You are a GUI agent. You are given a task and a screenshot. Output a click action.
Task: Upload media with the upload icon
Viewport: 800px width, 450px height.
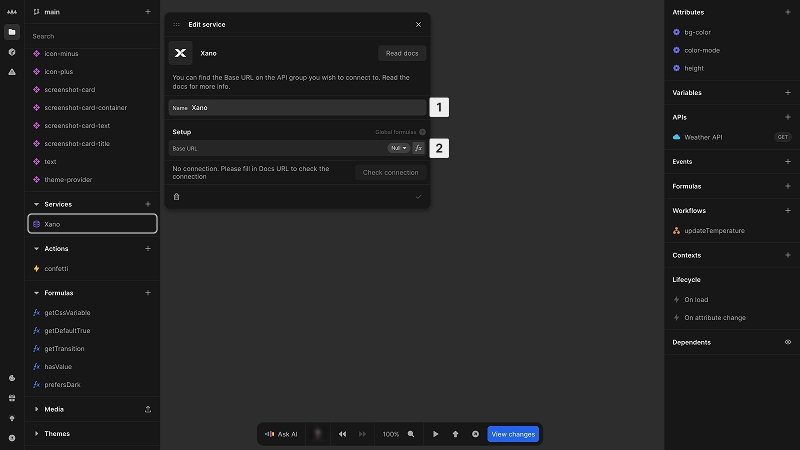point(147,409)
